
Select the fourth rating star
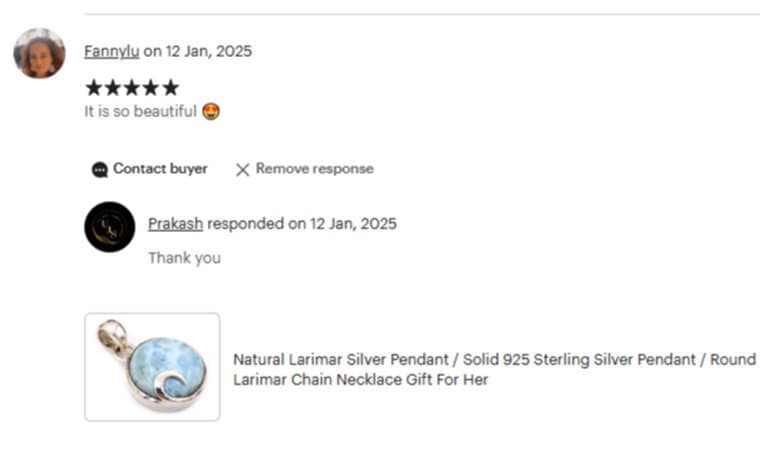coord(151,88)
